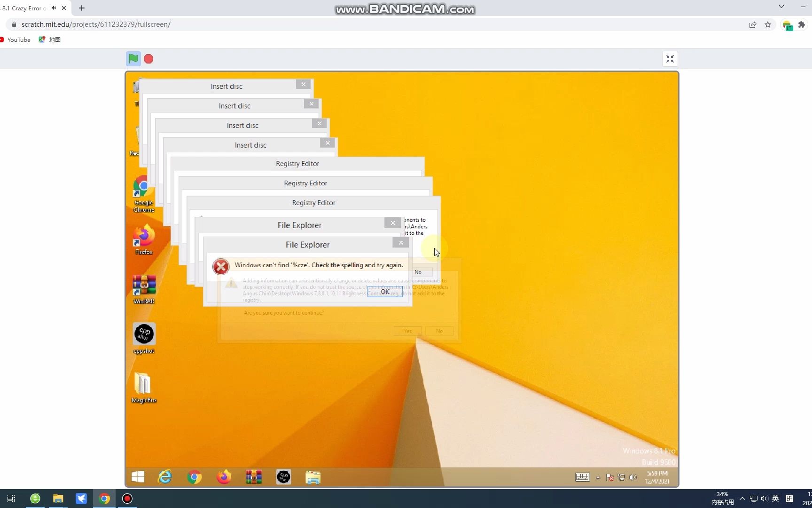Exit fullscreen via the Scratch fullscreen icon
Viewport: 812px width, 508px height.
tap(670, 58)
